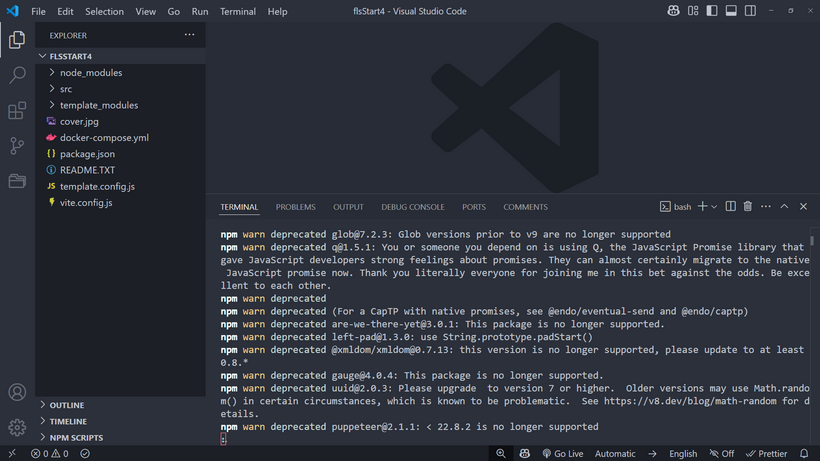Viewport: 820px width, 461px height.
Task: Toggle the bottom panel visibility
Action: (x=731, y=11)
